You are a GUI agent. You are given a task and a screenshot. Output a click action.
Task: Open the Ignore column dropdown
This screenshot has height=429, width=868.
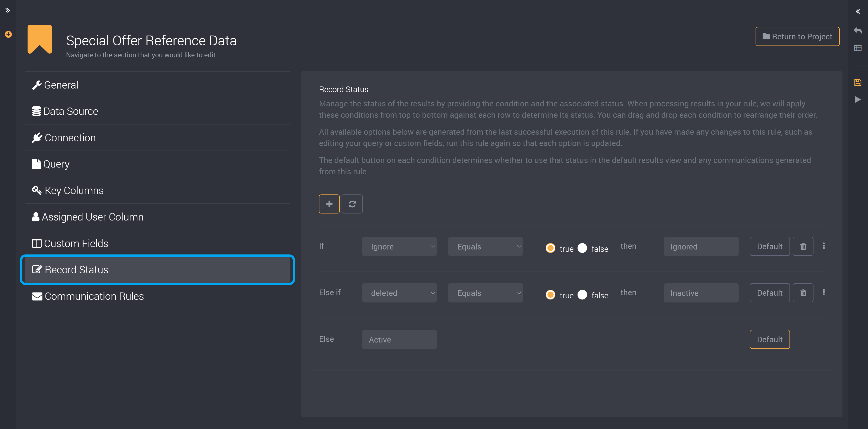point(399,247)
